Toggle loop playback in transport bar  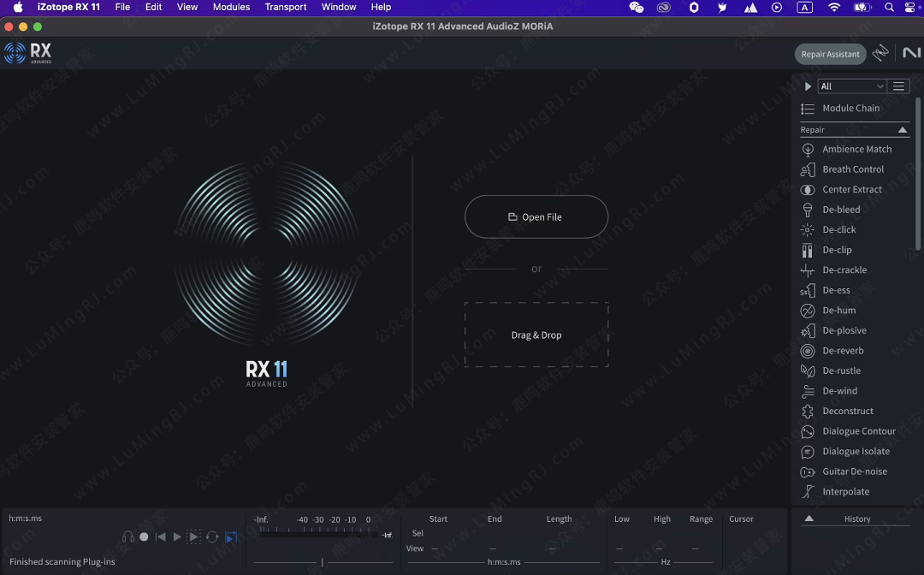[212, 537]
